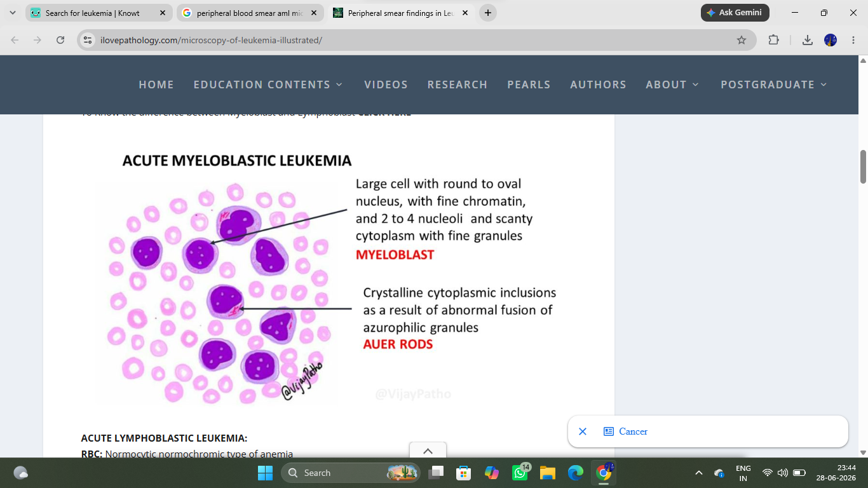The height and width of the screenshot is (488, 868).
Task: Click the browser back arrow
Action: pos(15,40)
